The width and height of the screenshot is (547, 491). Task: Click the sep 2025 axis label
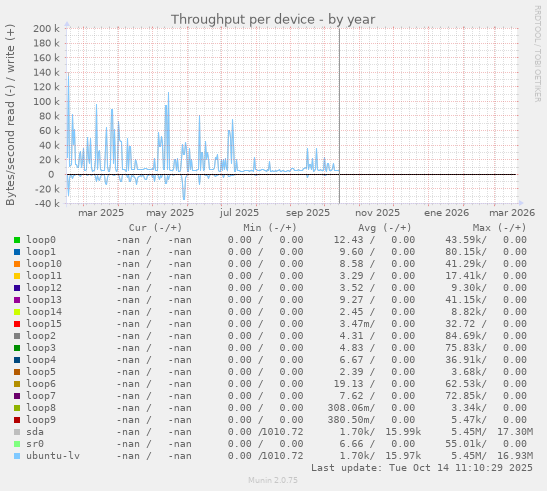308,213
